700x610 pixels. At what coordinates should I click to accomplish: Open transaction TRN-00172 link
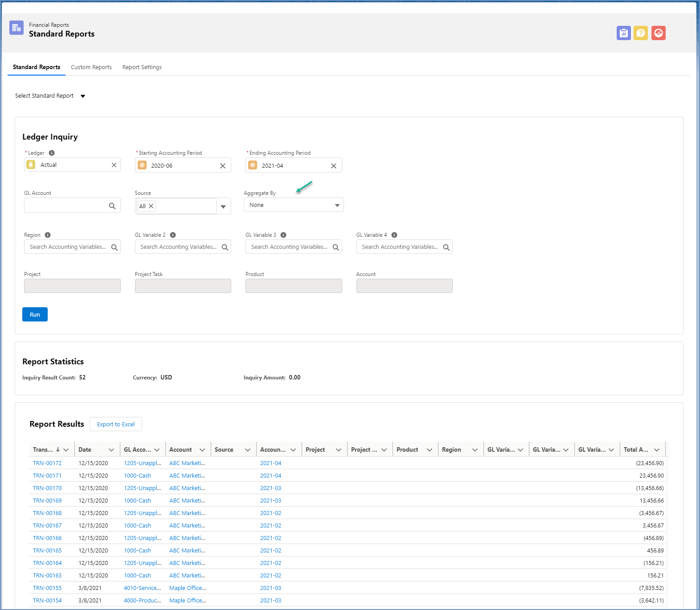pos(47,463)
